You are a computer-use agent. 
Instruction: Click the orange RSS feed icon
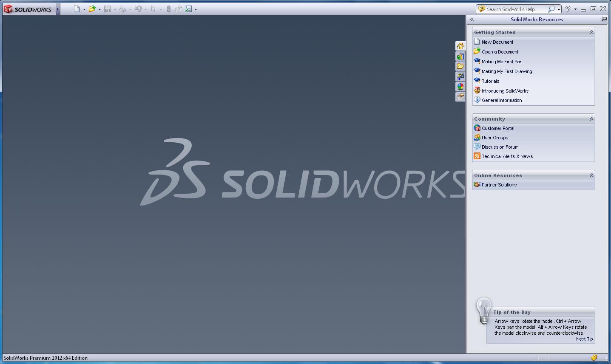[477, 156]
